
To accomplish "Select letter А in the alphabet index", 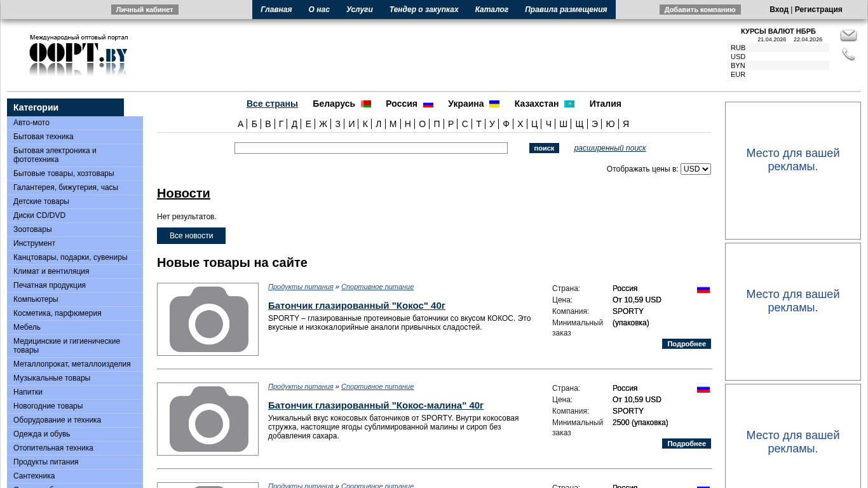I will (x=241, y=124).
